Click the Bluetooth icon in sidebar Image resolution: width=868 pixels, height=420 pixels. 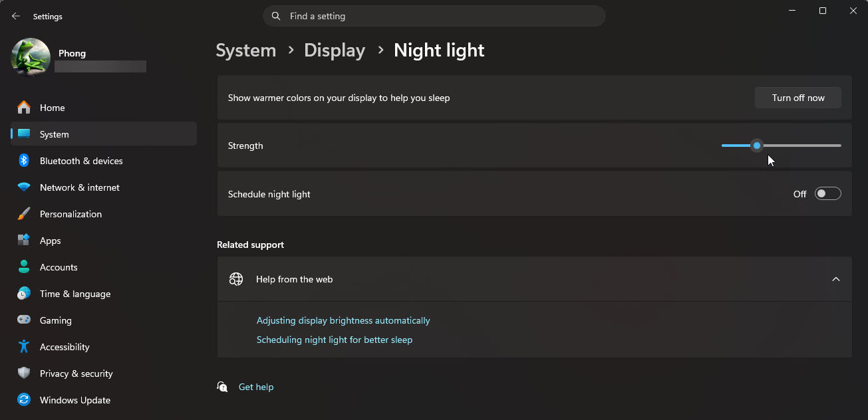pyautogui.click(x=24, y=161)
